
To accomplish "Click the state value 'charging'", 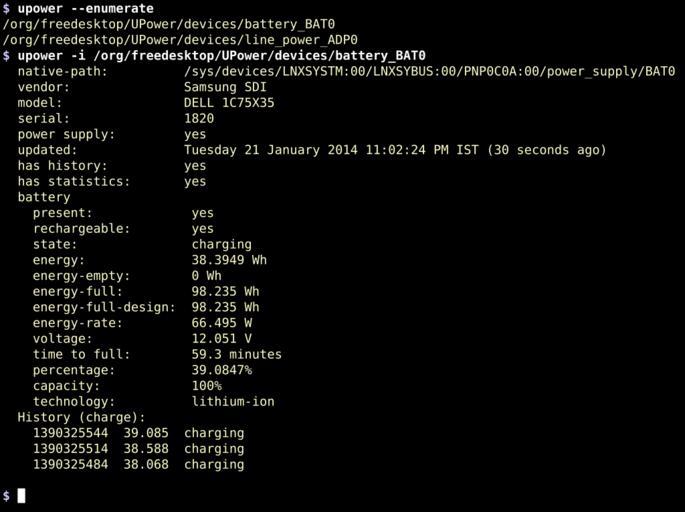I will (x=221, y=244).
